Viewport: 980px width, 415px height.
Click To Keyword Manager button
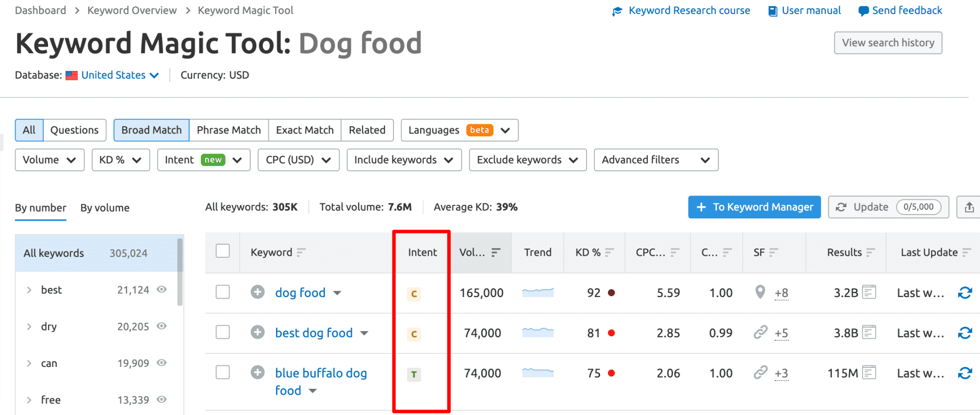click(754, 207)
